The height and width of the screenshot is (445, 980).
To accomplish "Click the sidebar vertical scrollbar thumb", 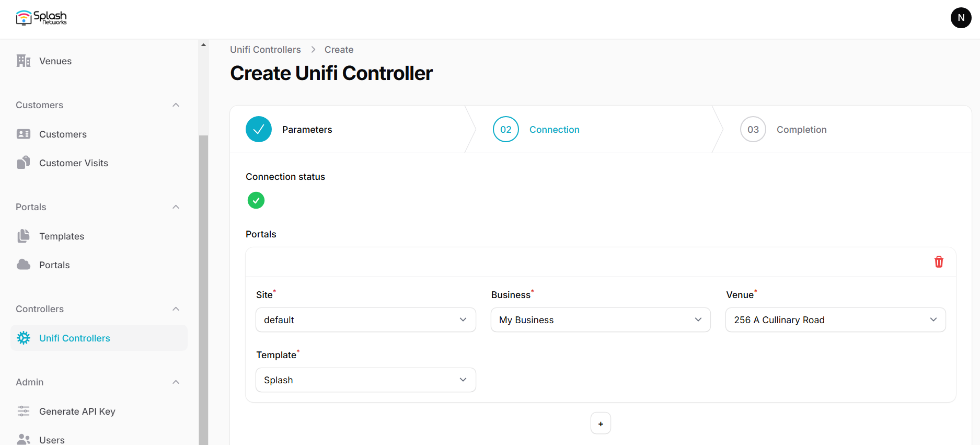I will (x=203, y=290).
